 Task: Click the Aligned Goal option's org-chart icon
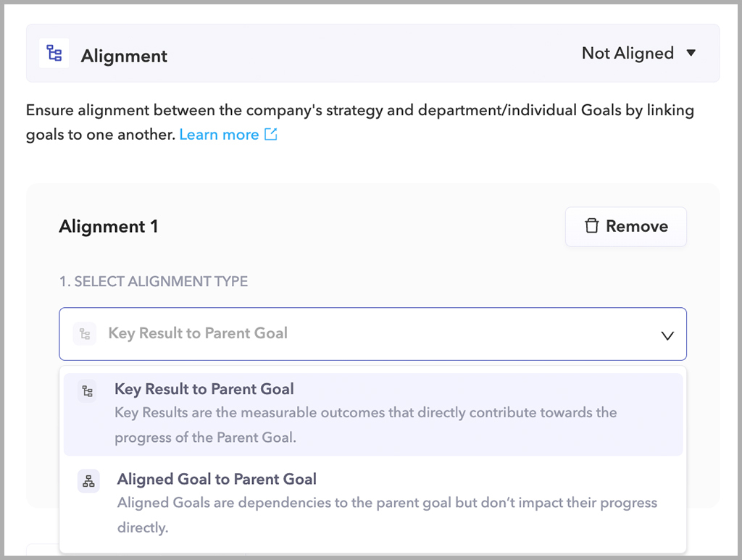88,481
